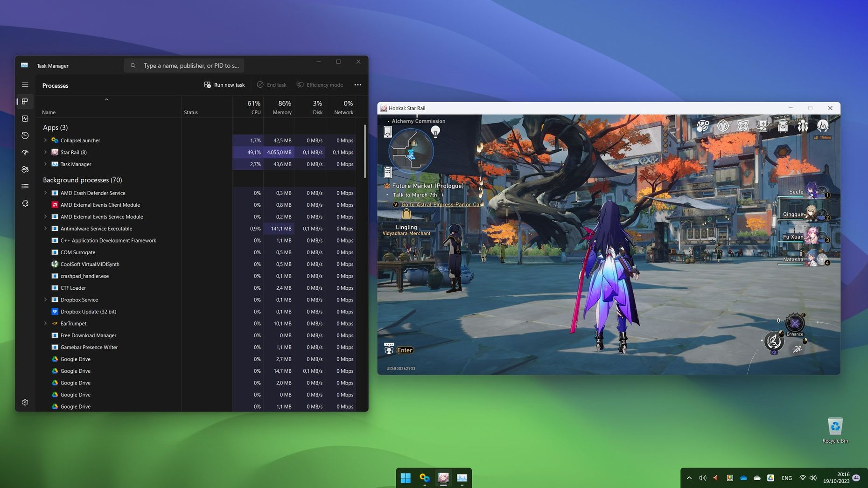This screenshot has height=488, width=868.
Task: Expand the CollapseLauncher process row
Action: pos(45,140)
